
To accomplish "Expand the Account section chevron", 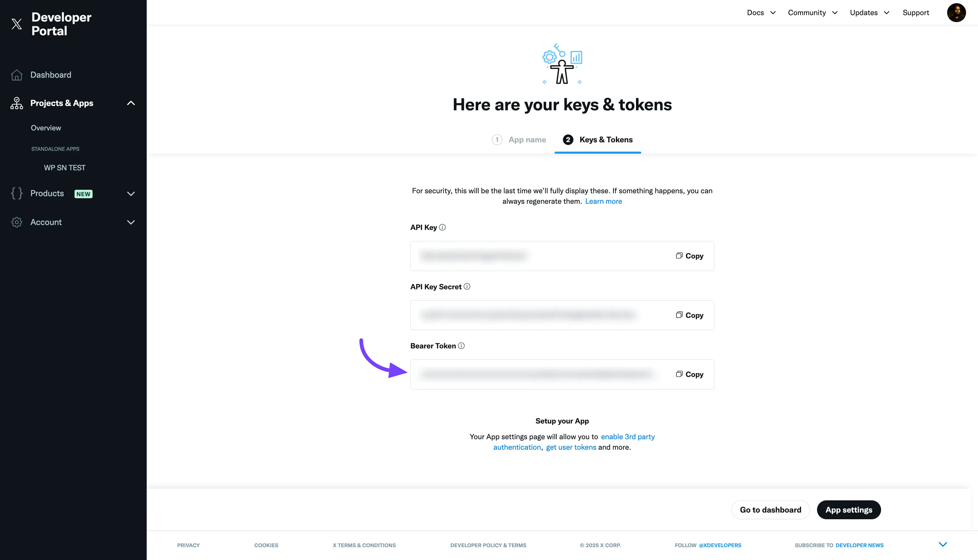I will click(x=131, y=222).
